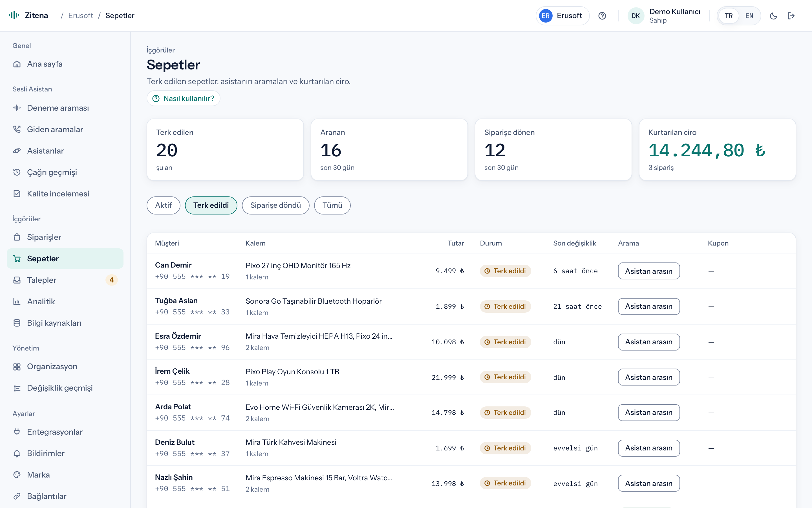This screenshot has width=812, height=508.
Task: Open Bilgi kaynakları
Action: click(65, 323)
